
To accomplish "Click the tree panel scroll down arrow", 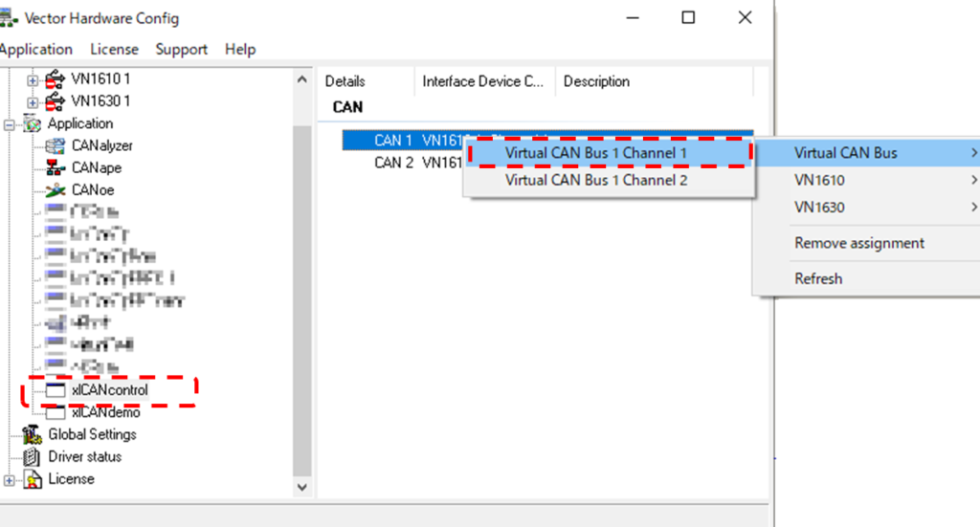I will click(302, 486).
